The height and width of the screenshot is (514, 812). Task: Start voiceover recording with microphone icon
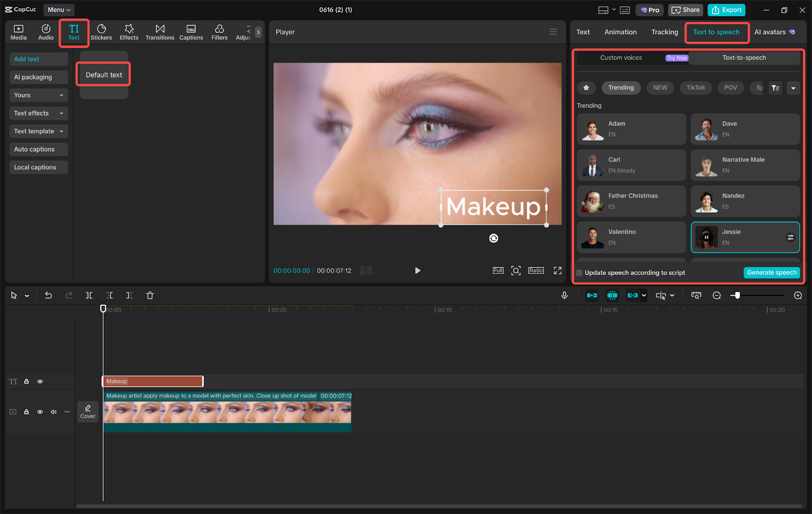click(564, 295)
